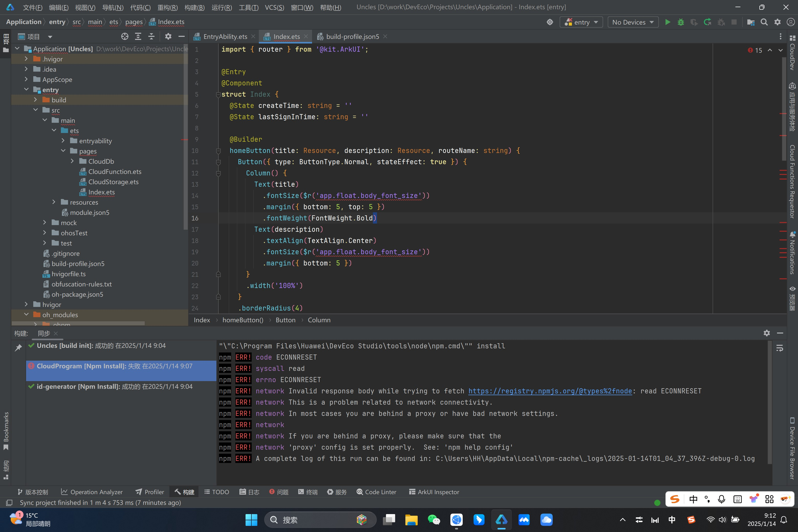Viewport: 798px width, 532px height.
Task: Hide the build panel with the minus icon
Action: 780,333
